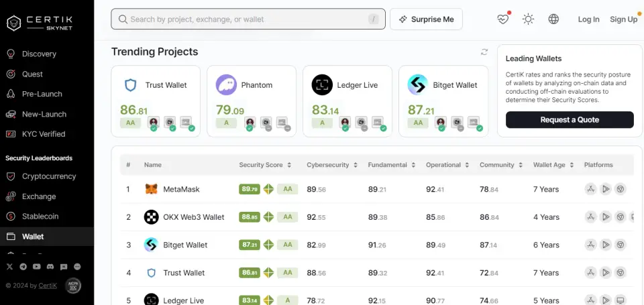
Task: Open the YouTube social icon
Action: click(36, 266)
